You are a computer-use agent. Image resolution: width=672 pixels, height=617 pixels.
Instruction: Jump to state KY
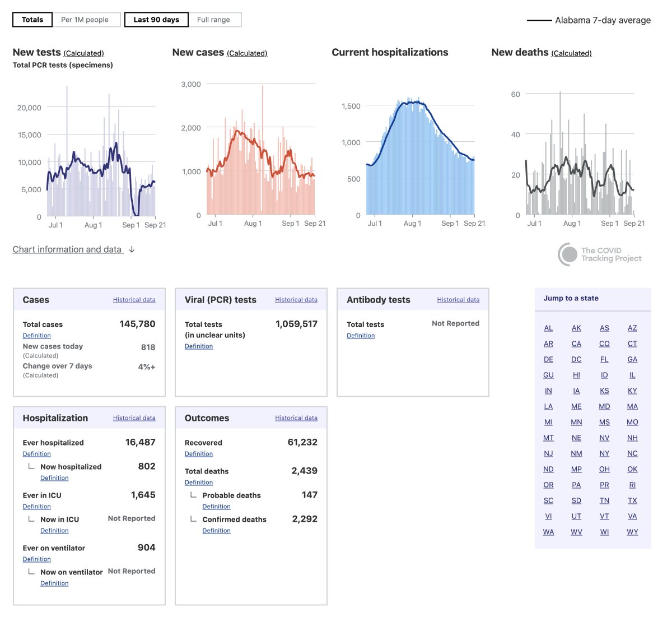(x=632, y=391)
